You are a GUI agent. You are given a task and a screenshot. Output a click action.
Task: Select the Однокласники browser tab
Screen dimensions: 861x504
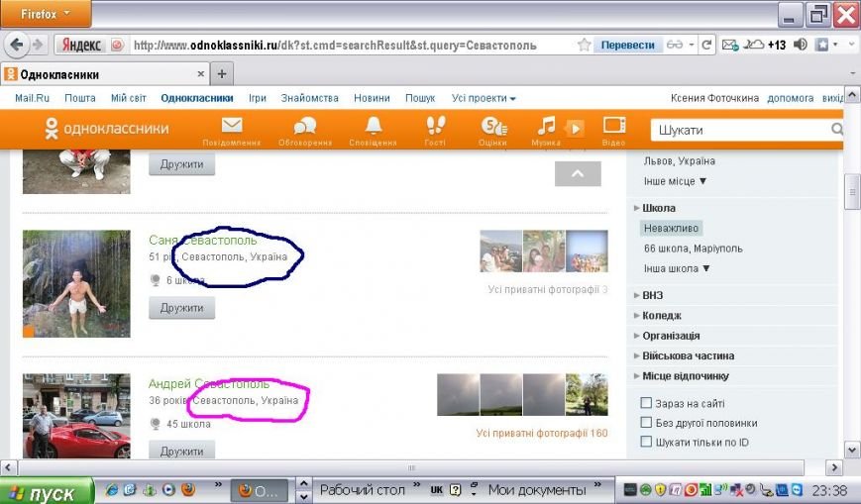pos(104,74)
